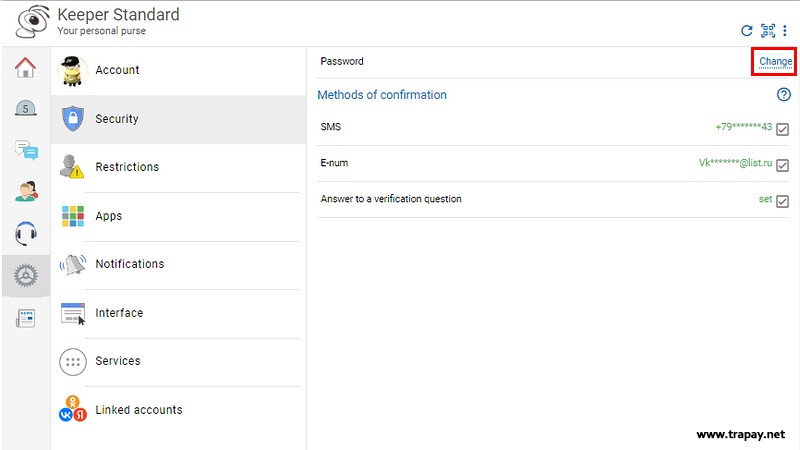800x450 pixels.
Task: Open the purses icon in sidebar
Action: (25, 108)
